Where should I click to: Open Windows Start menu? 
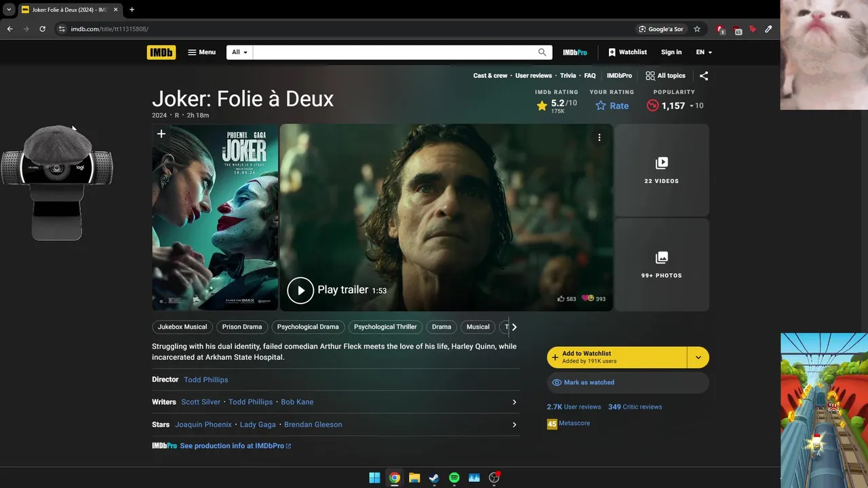(x=374, y=478)
